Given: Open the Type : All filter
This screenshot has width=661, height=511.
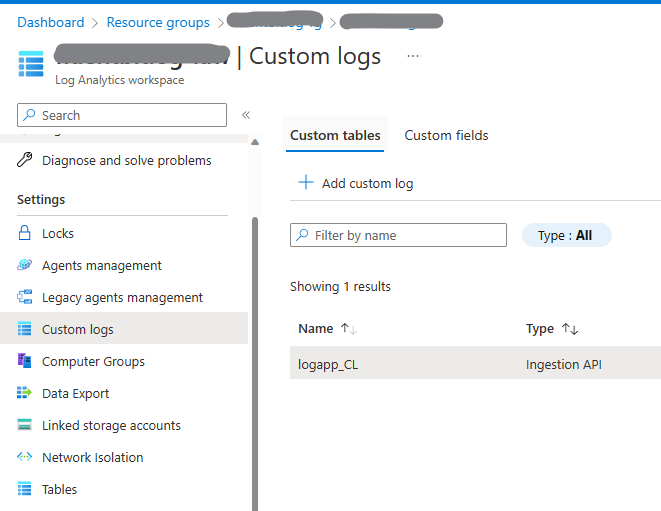Looking at the screenshot, I should click(566, 235).
